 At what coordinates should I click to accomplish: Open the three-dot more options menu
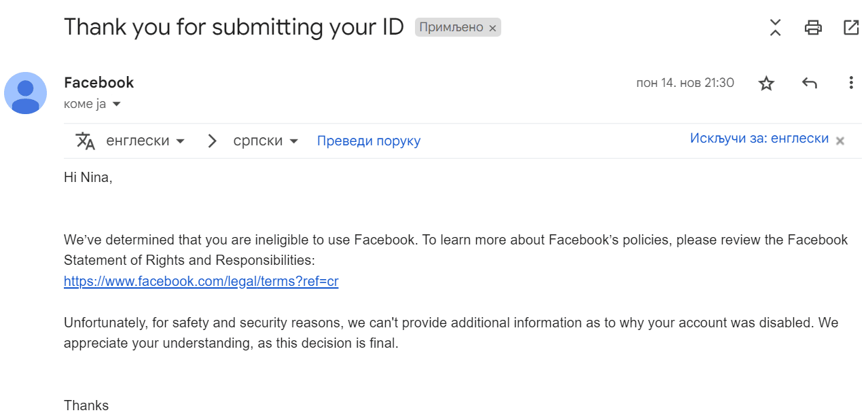pos(851,84)
